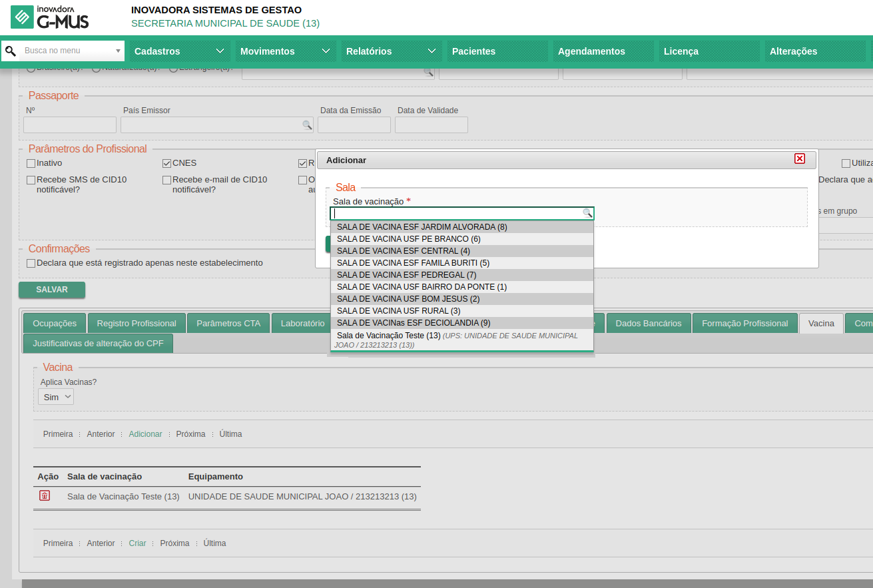Open the Registro Profissional tab
This screenshot has height=588, width=873.
pos(137,324)
